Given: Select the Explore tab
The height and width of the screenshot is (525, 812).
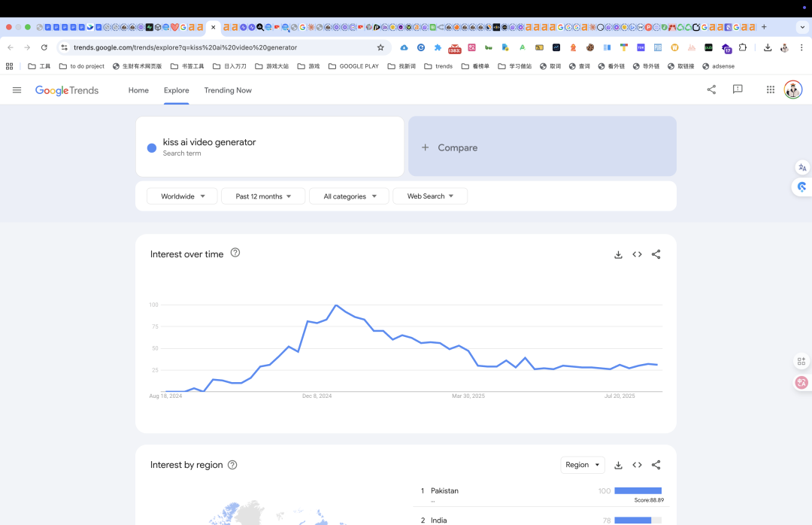Looking at the screenshot, I should click(x=176, y=90).
